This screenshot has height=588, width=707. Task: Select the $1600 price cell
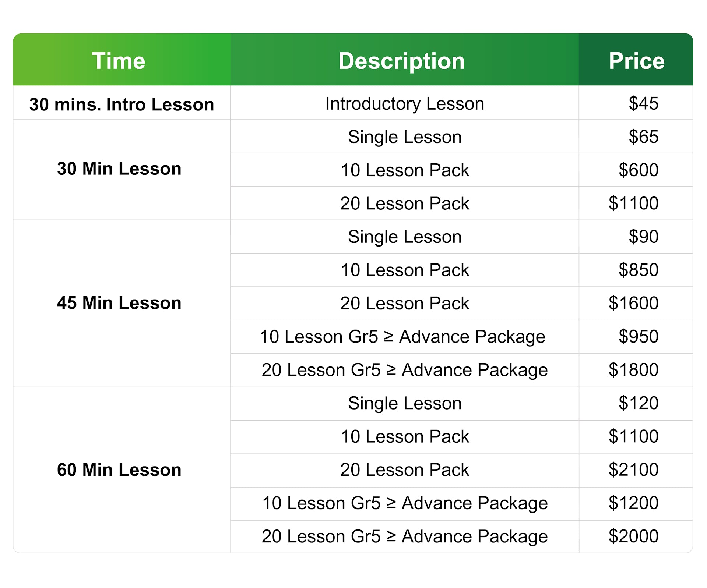coord(633,303)
